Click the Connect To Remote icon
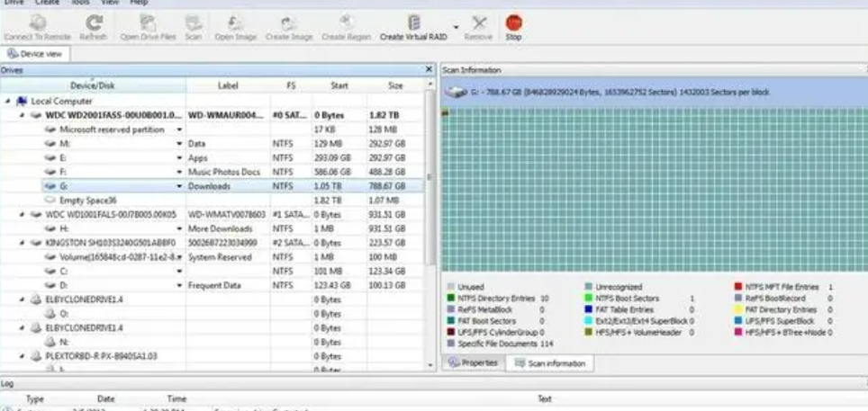868x411 pixels. tap(38, 23)
